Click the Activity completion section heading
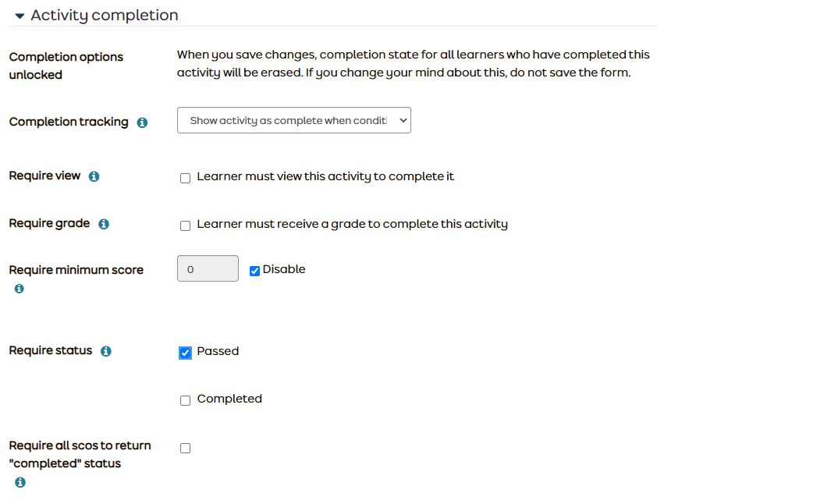The height and width of the screenshot is (504, 824). coord(105,16)
